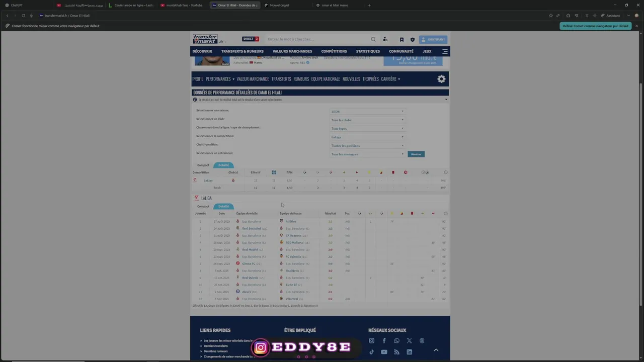Switch to the Valeur Marchande tab
644x362 pixels.
pos(253,79)
